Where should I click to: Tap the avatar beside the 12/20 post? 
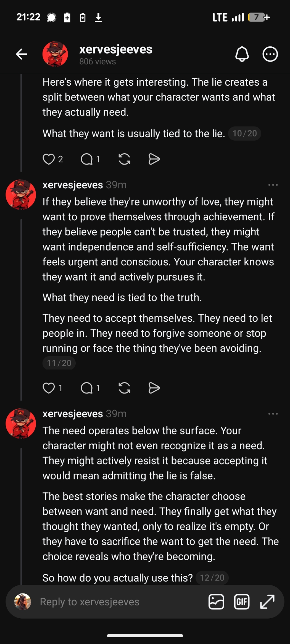click(x=21, y=423)
